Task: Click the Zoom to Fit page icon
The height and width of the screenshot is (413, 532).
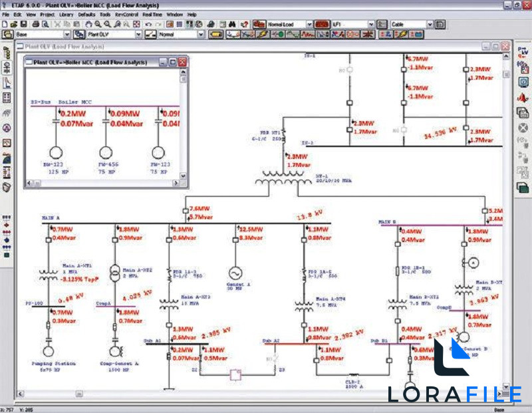Action: 136,25
